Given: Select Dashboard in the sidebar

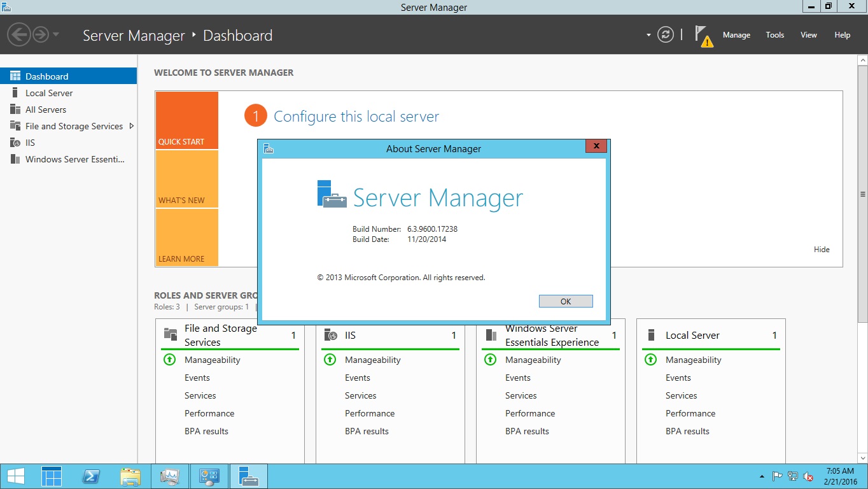Looking at the screenshot, I should click(68, 76).
